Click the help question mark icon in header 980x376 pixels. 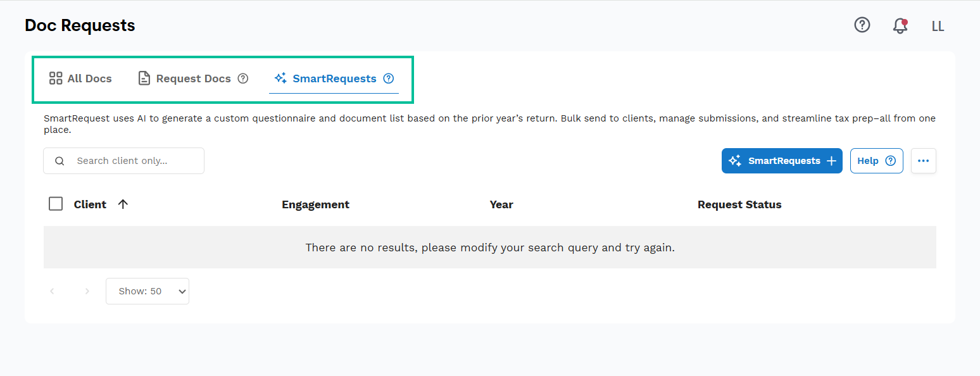[862, 25]
